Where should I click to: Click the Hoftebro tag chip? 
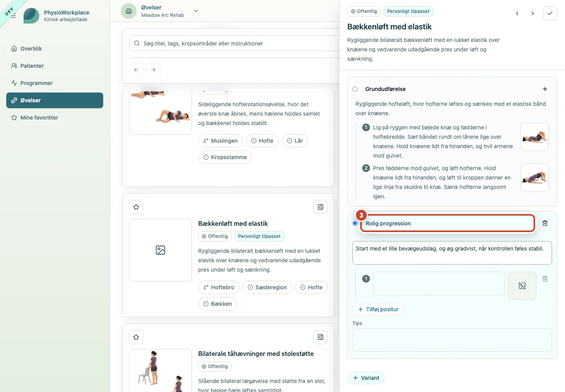(x=219, y=287)
